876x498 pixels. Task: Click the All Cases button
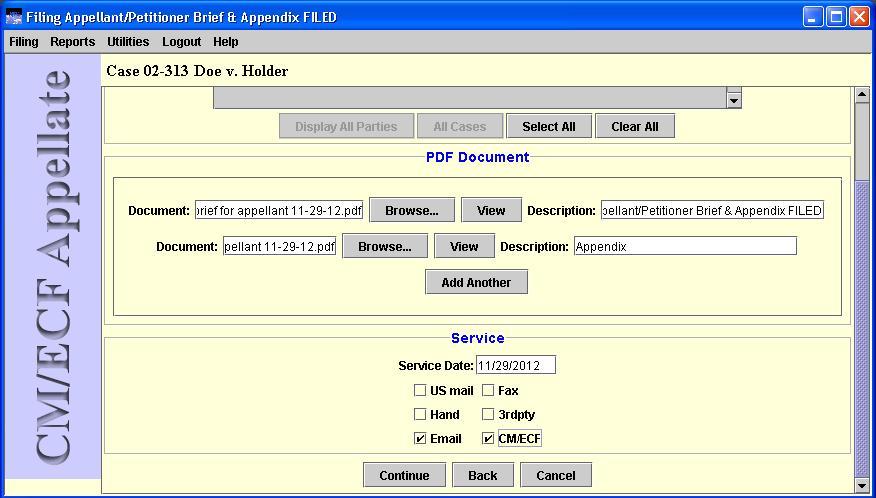[x=460, y=126]
